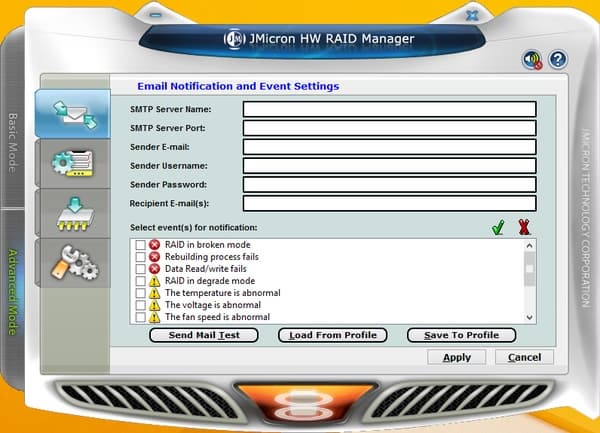The image size is (600, 433).
Task: Switch to Advanced Mode tab
Action: 13,292
